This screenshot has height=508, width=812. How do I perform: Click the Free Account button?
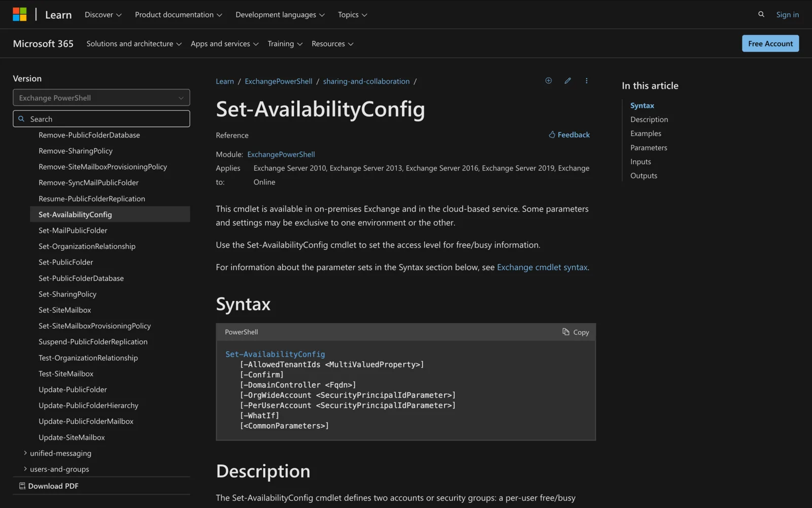click(x=770, y=44)
